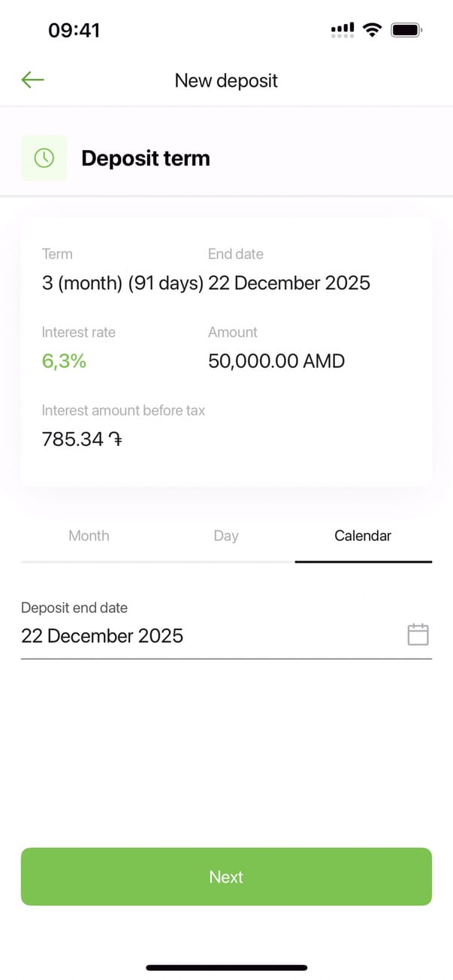Tap the New deposit page title
Viewport: 453px width, 980px height.
click(226, 80)
